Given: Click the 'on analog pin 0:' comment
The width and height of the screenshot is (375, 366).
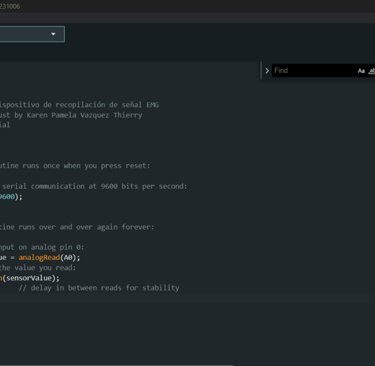Looking at the screenshot, I should point(42,247).
